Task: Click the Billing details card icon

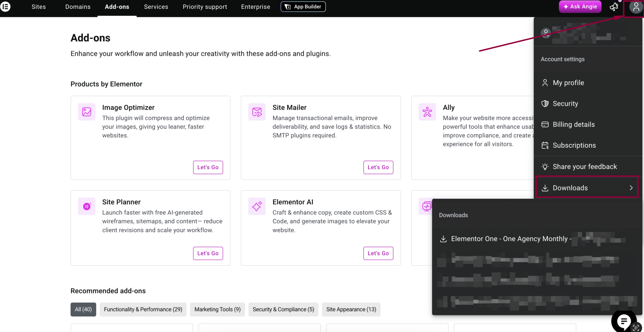Action: pos(545,124)
